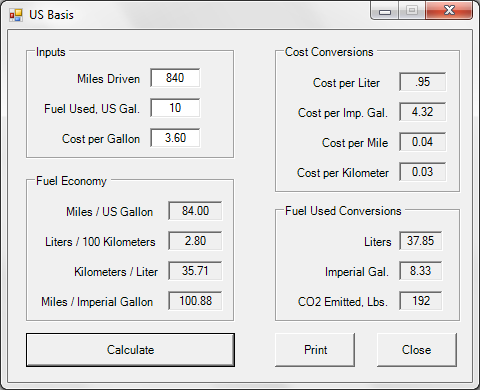Image resolution: width=480 pixels, height=390 pixels.
Task: Click the Cost per Imp. Gal. value 4.32
Action: pos(422,112)
